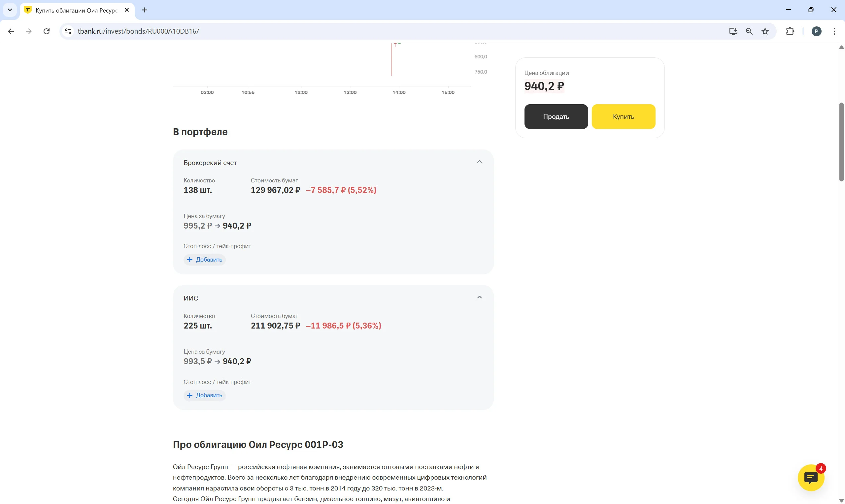Click the Продать button
845x504 pixels.
click(x=556, y=116)
